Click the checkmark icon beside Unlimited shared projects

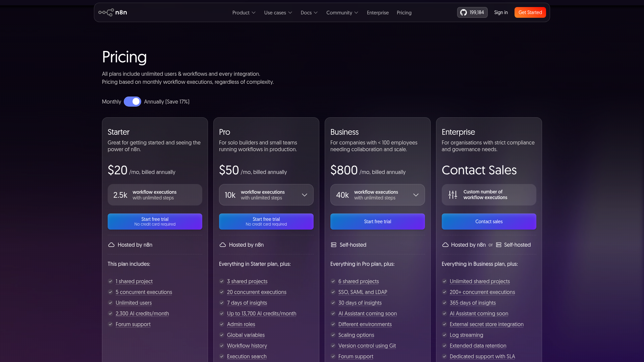[444, 281]
